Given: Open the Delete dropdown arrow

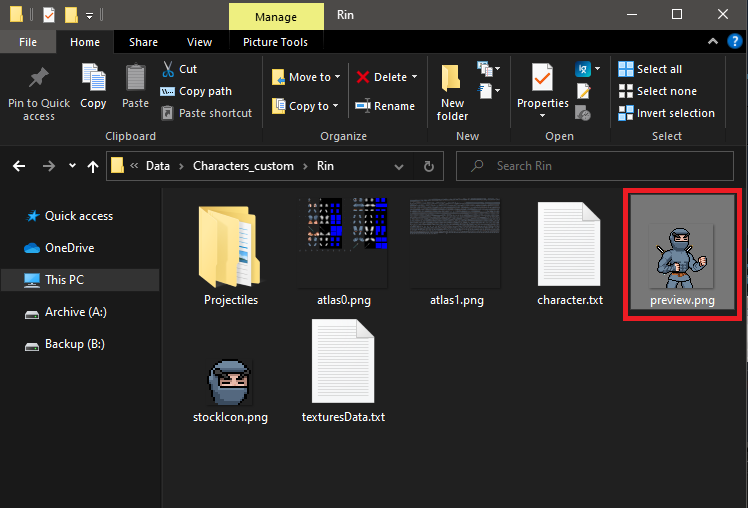Looking at the screenshot, I should click(x=414, y=77).
